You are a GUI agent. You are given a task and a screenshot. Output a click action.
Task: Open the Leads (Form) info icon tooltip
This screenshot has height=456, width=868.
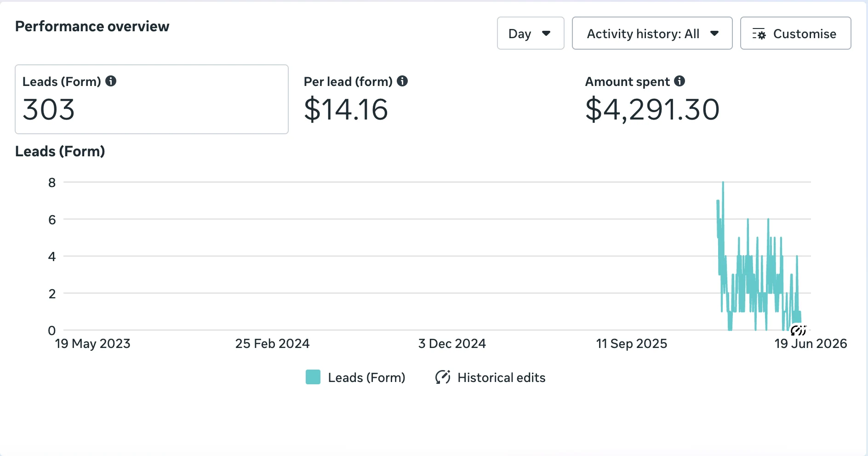click(111, 81)
